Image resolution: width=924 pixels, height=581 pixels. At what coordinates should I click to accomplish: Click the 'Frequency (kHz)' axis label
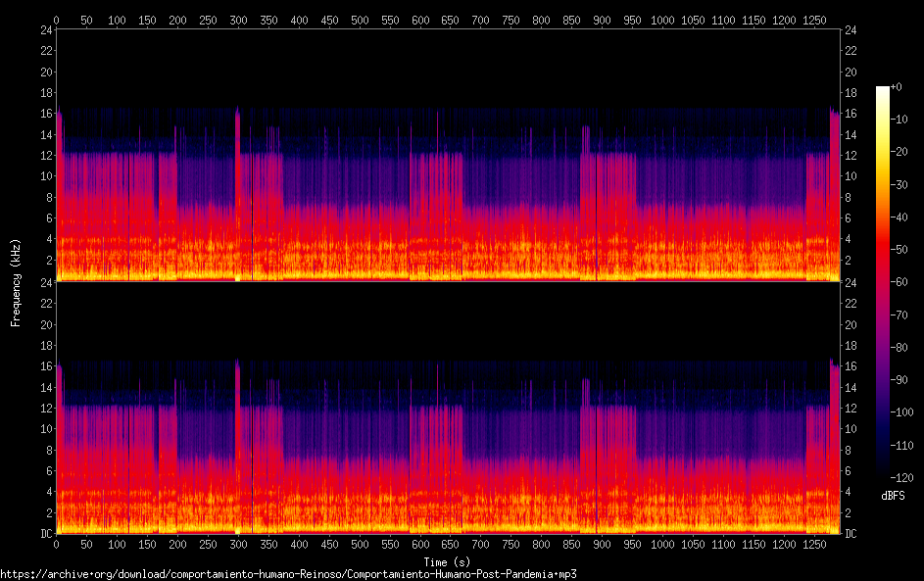coord(16,283)
